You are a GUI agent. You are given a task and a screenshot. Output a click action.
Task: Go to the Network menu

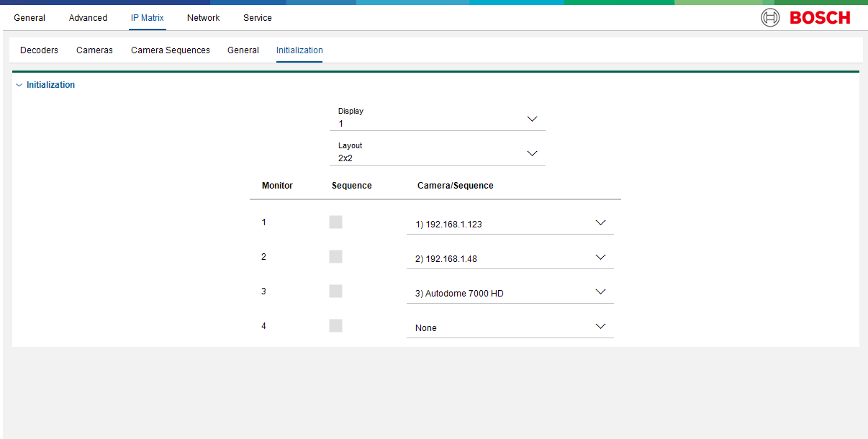203,18
